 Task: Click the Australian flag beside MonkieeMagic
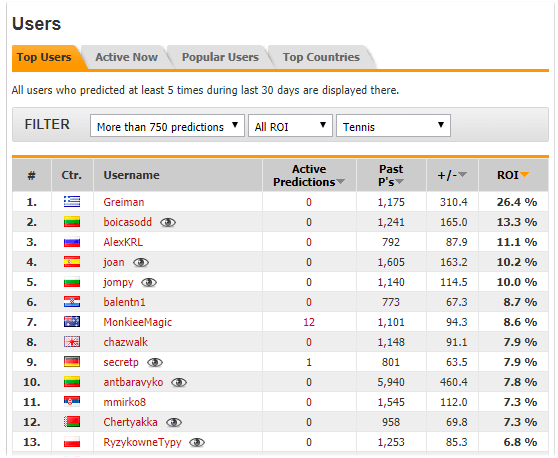click(72, 322)
